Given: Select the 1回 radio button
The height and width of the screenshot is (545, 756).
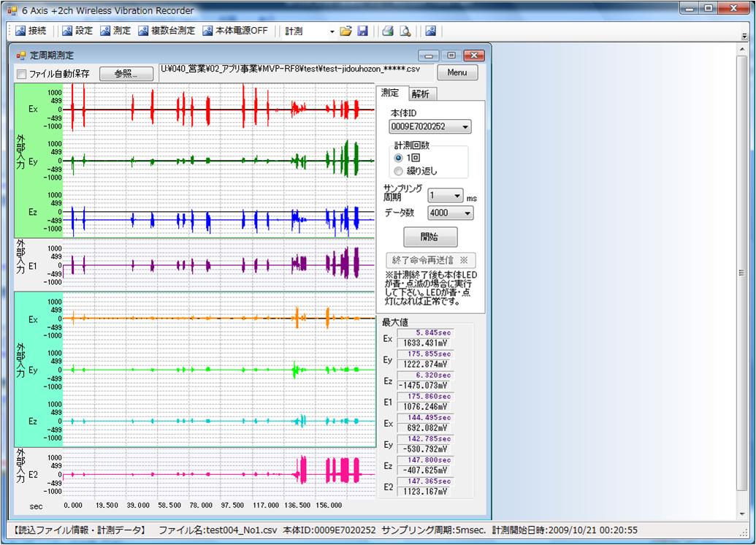Looking at the screenshot, I should click(x=398, y=158).
